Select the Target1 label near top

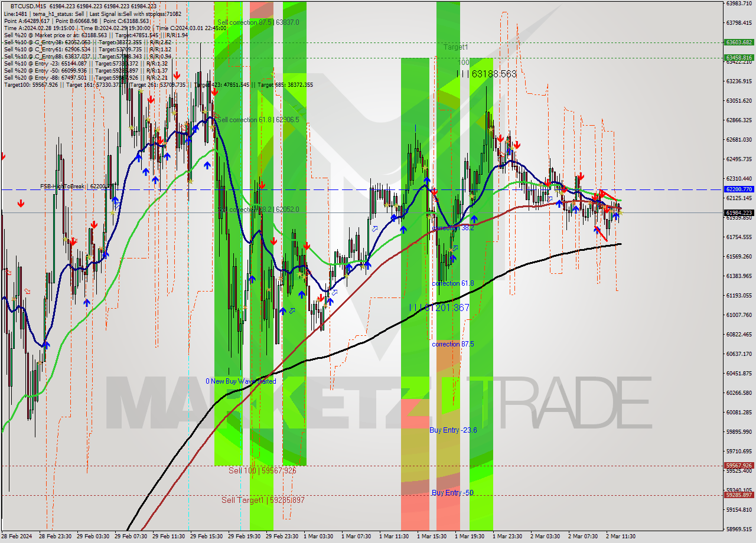[x=456, y=47]
